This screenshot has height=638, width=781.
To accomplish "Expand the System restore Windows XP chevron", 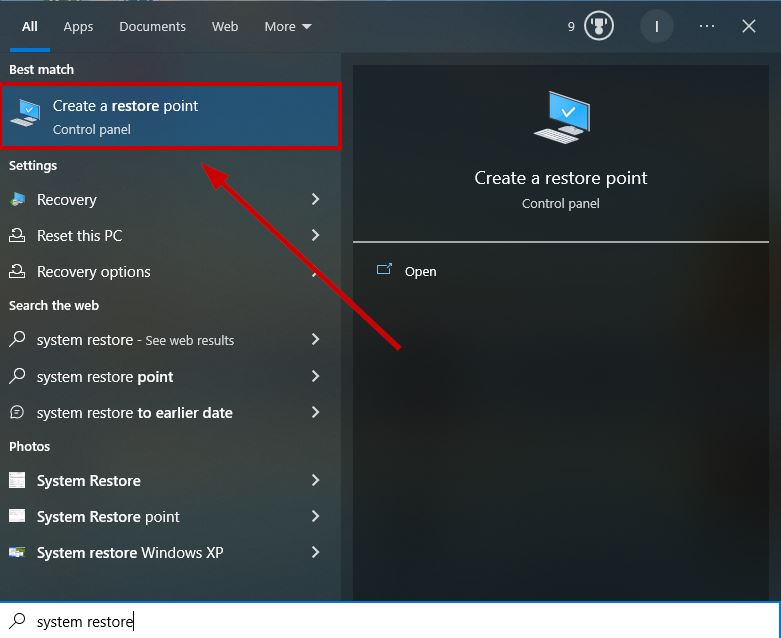I will click(x=315, y=552).
